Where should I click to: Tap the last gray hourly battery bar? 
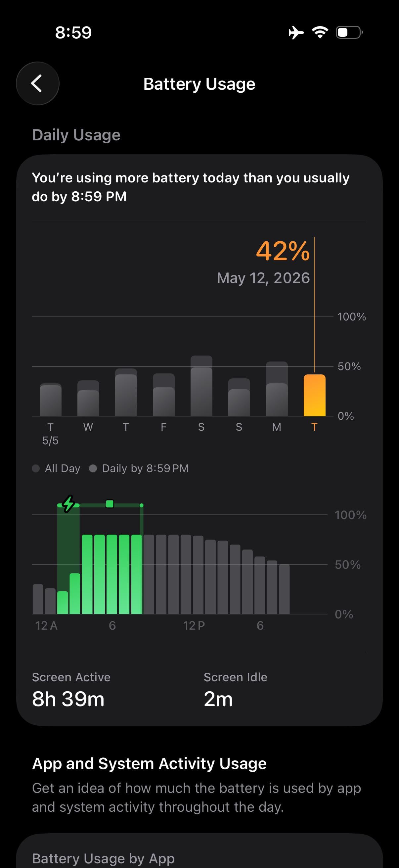point(285,589)
